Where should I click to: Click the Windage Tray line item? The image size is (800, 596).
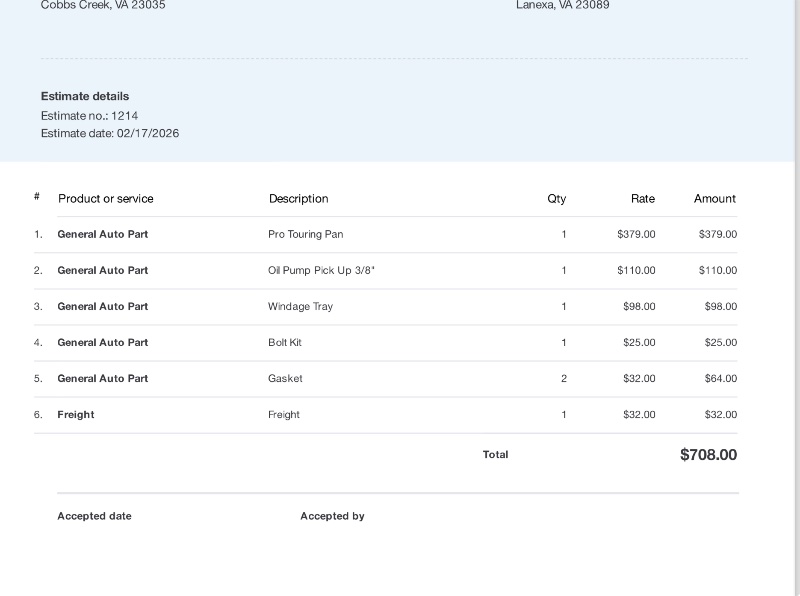(x=300, y=306)
